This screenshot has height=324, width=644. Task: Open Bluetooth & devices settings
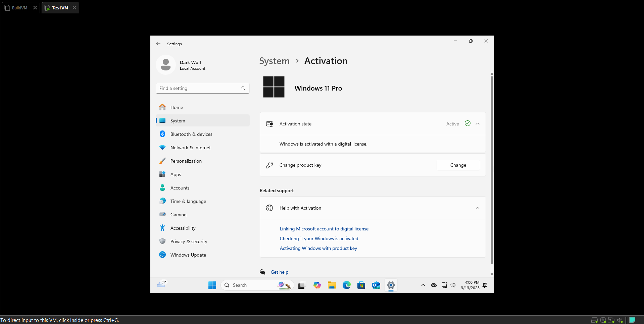[x=203, y=134]
